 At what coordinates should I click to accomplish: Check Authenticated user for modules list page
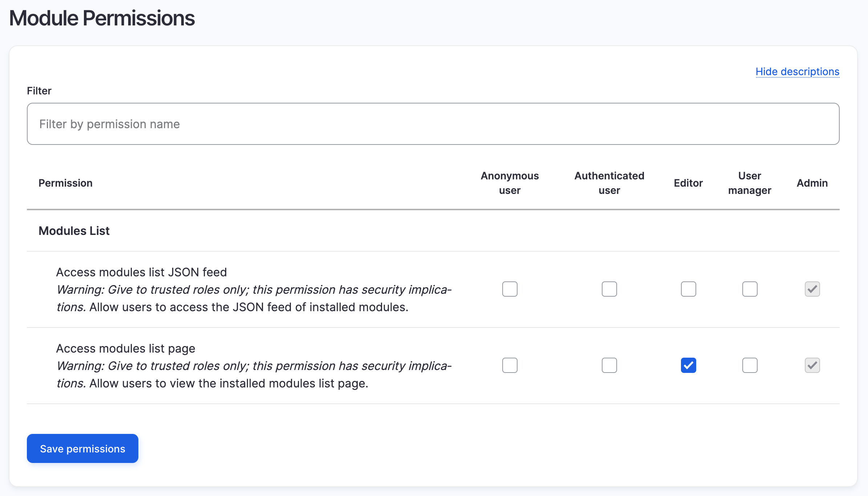pos(609,365)
